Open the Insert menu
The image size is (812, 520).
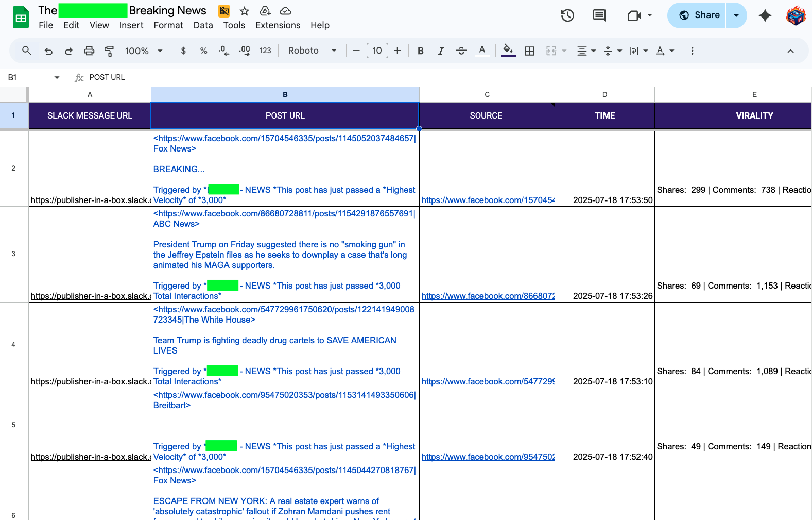point(131,25)
